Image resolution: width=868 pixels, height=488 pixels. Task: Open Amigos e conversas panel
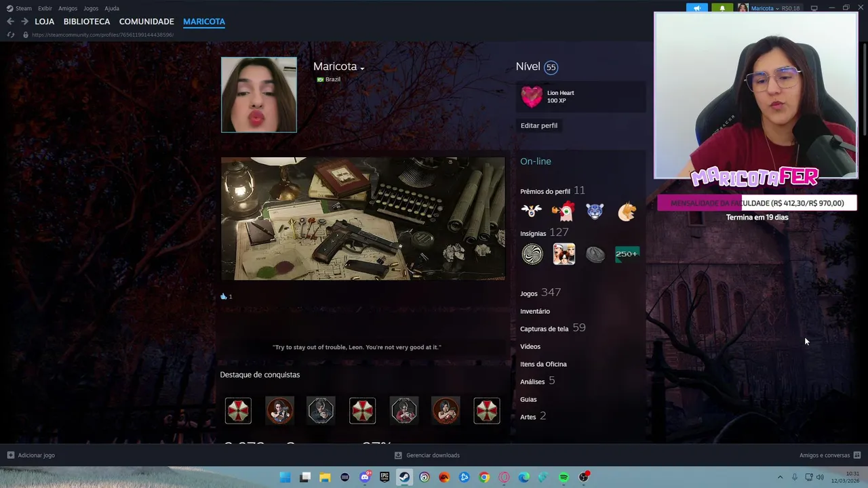(x=830, y=455)
